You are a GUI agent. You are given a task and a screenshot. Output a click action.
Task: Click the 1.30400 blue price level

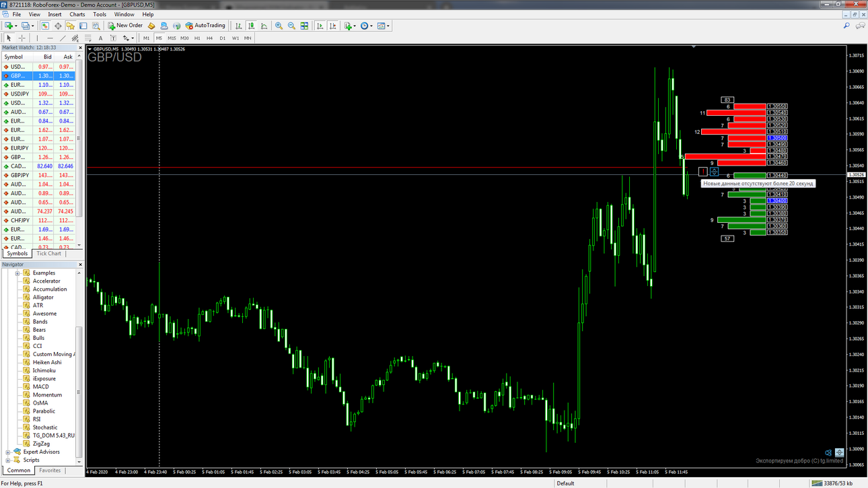pos(777,201)
